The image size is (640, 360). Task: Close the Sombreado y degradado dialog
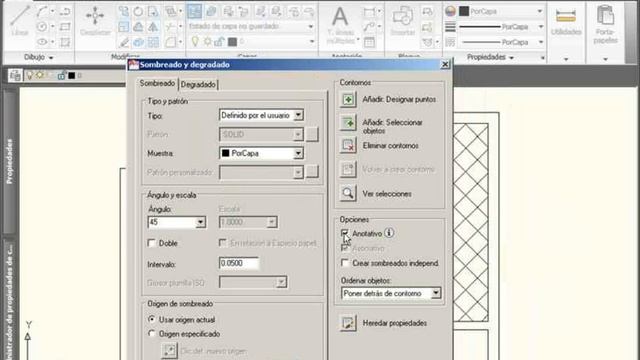point(445,64)
